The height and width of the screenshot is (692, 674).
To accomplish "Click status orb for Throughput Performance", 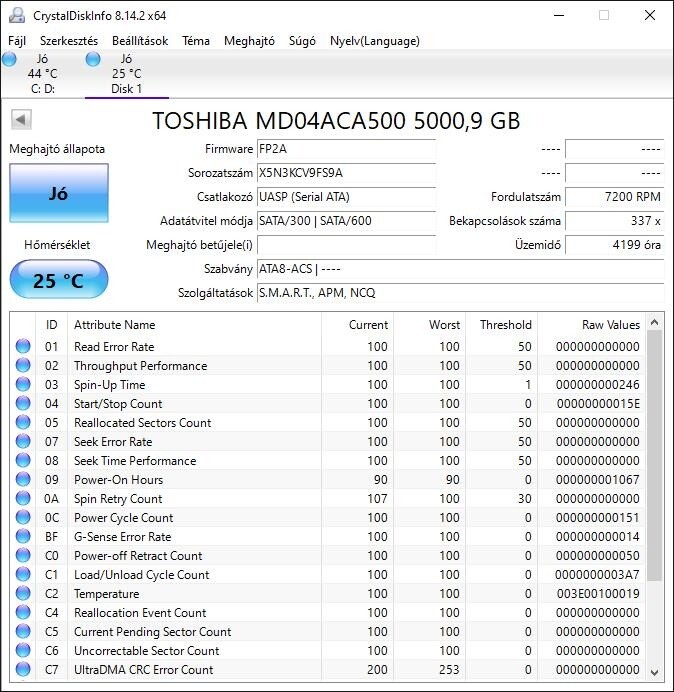I will (x=23, y=365).
